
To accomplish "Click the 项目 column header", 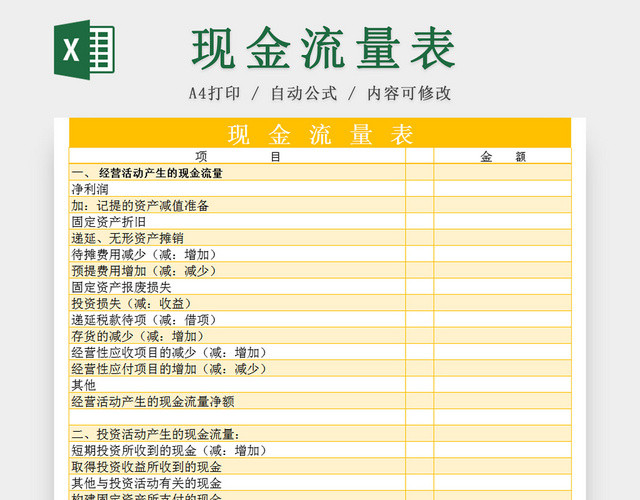I will tap(237, 156).
